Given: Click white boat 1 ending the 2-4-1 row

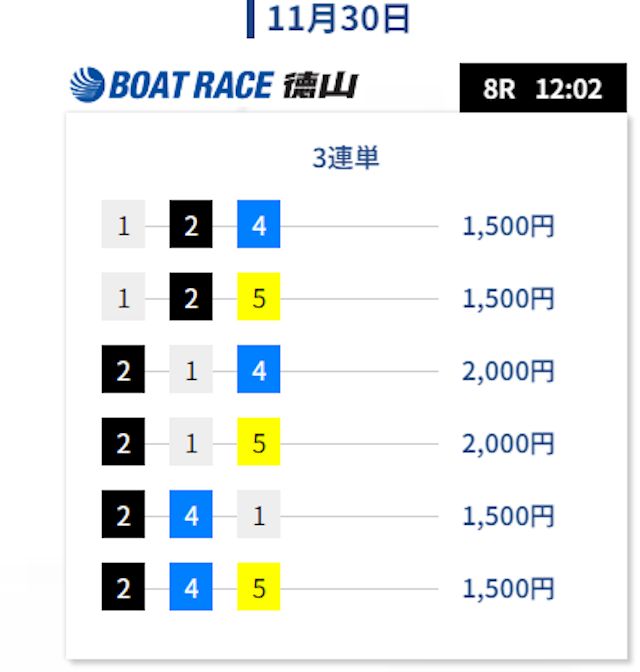Looking at the screenshot, I should tap(258, 514).
